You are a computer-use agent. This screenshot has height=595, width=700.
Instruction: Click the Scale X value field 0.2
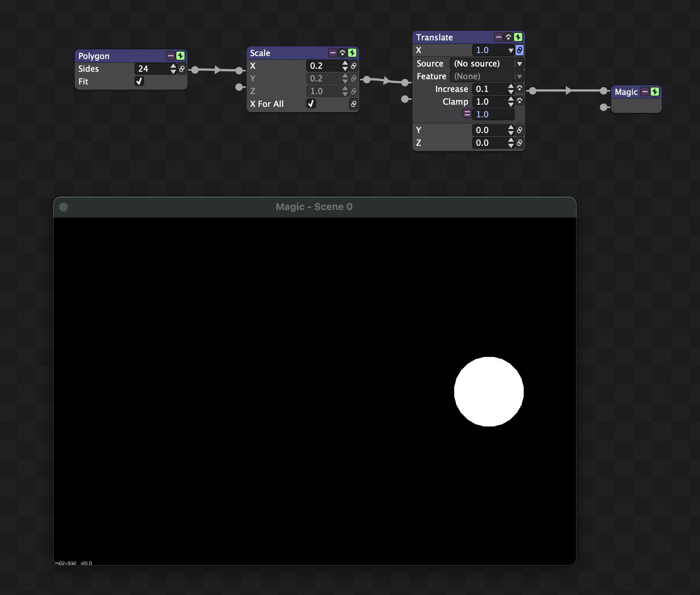pos(323,66)
